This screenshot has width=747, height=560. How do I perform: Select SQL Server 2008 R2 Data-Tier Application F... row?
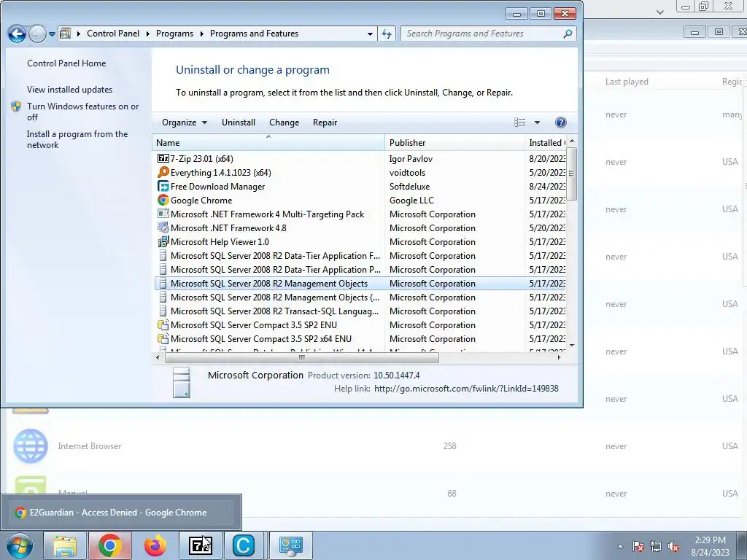360,256
